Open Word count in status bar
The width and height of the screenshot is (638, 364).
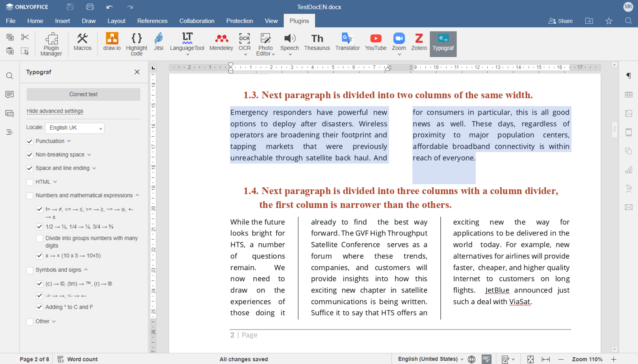click(77, 359)
